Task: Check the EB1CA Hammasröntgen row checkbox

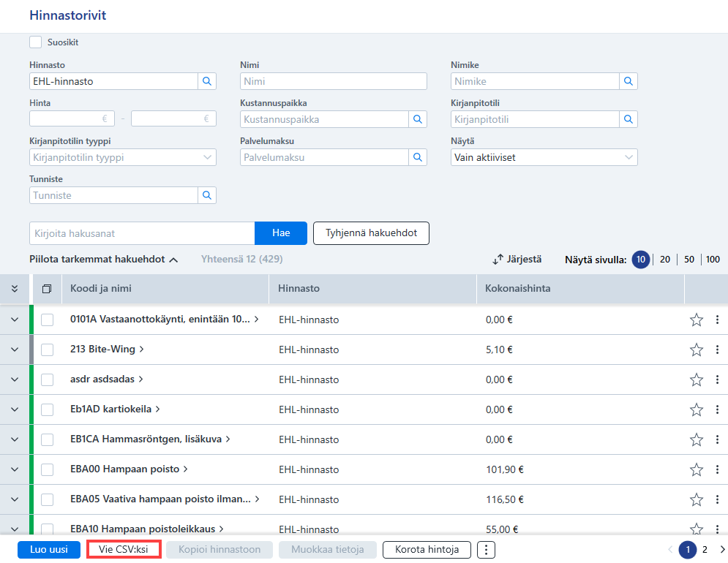Action: coord(47,439)
